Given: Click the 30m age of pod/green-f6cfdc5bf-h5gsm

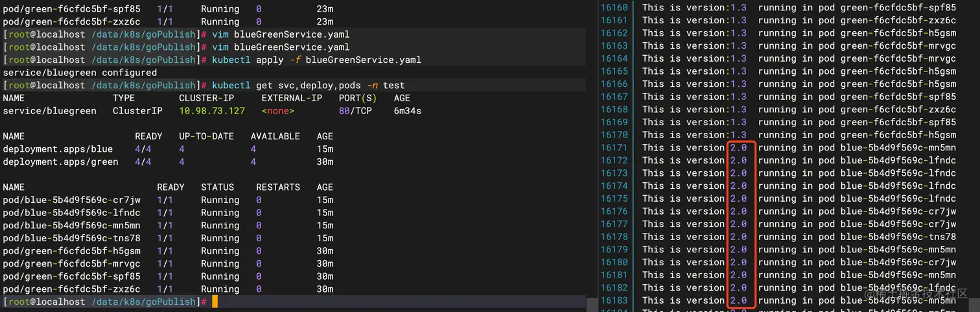Looking at the screenshot, I should pyautogui.click(x=325, y=250).
